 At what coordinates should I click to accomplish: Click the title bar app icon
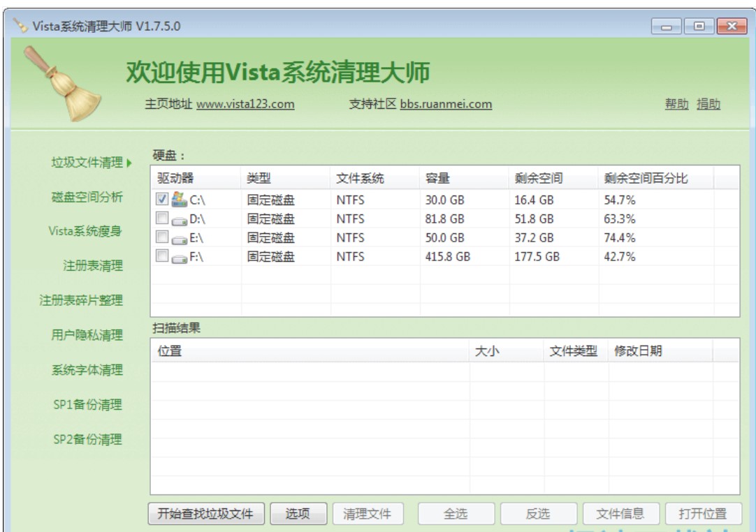coord(22,26)
